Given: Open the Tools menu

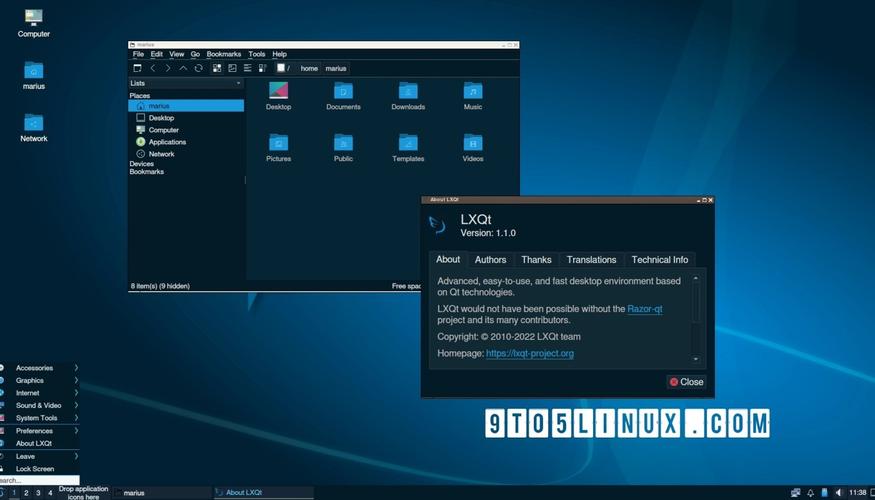Looking at the screenshot, I should click(257, 54).
